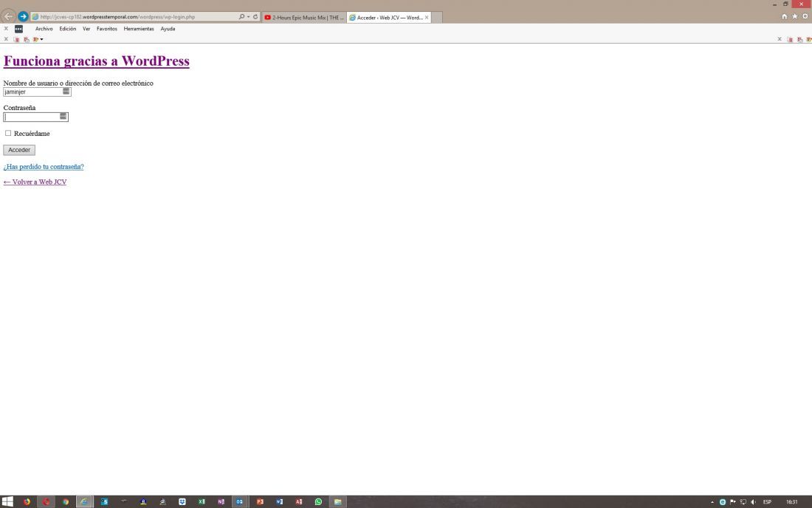Open ¿Has perdido tu contraseña? link
This screenshot has height=508, width=812.
tap(44, 167)
